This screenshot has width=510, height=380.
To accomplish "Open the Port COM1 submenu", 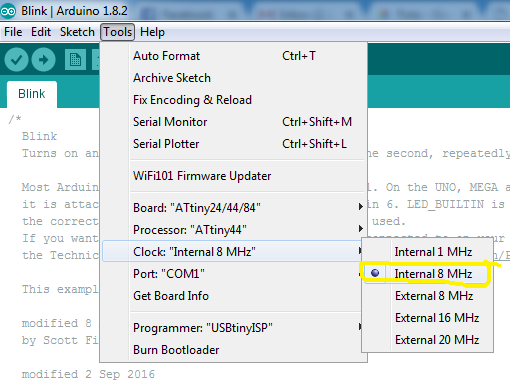I will click(x=233, y=274).
